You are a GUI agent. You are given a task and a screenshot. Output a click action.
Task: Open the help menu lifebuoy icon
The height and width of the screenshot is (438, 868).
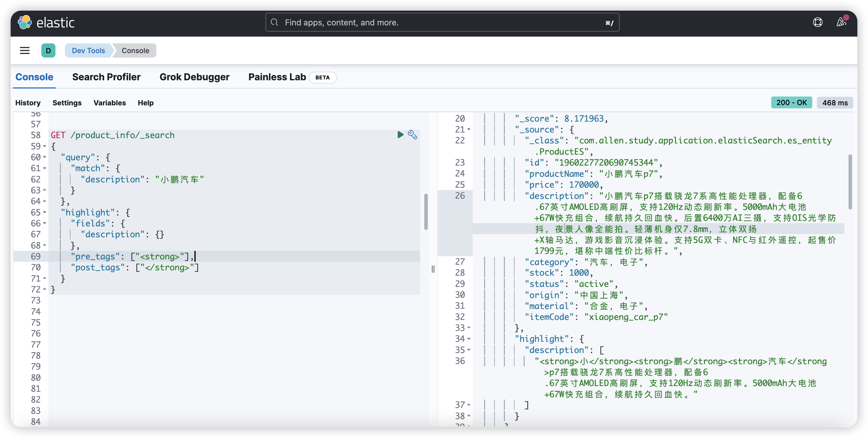point(818,23)
